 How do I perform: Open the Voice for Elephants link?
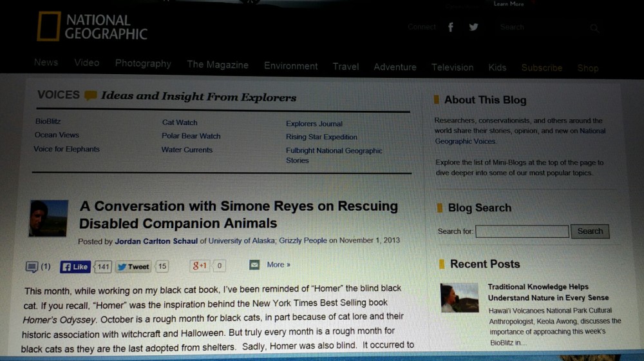pyautogui.click(x=66, y=149)
